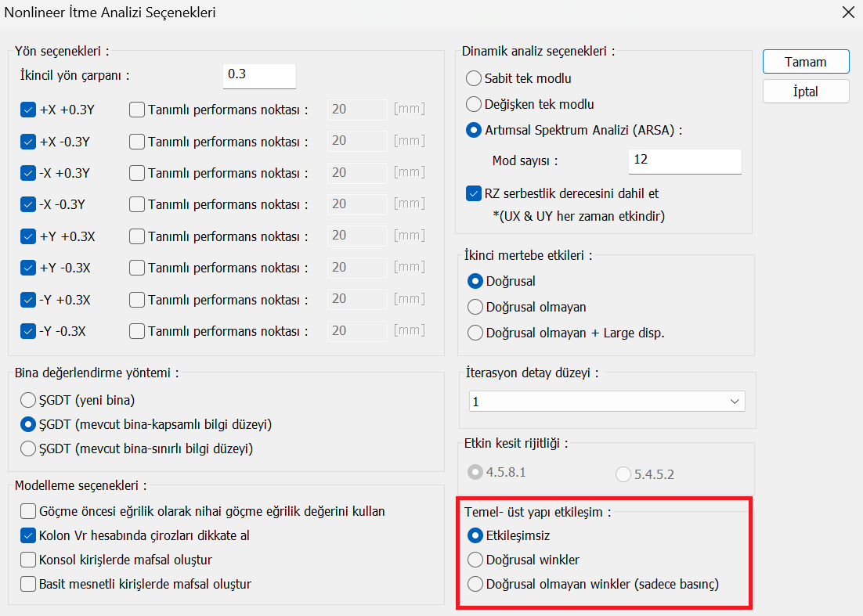This screenshot has width=863, height=616.
Task: Toggle the -Y -0.3X direction checkbox
Action: tap(29, 331)
